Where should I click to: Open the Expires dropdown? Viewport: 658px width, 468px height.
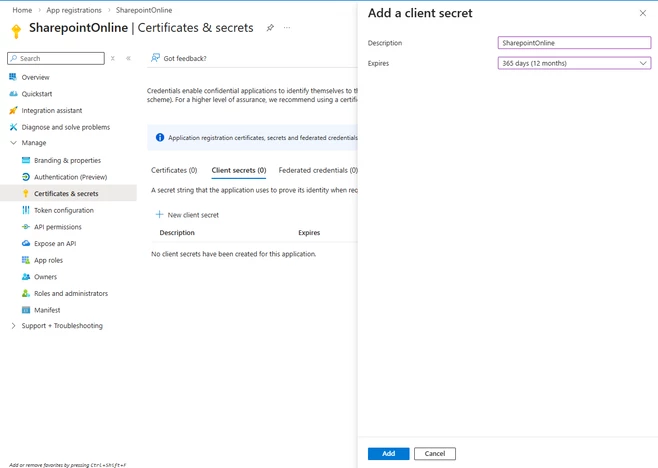pos(574,63)
